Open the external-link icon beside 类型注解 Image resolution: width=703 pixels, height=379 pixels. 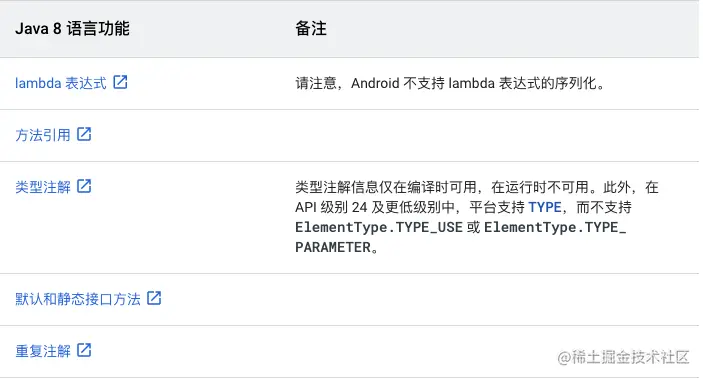(x=84, y=186)
